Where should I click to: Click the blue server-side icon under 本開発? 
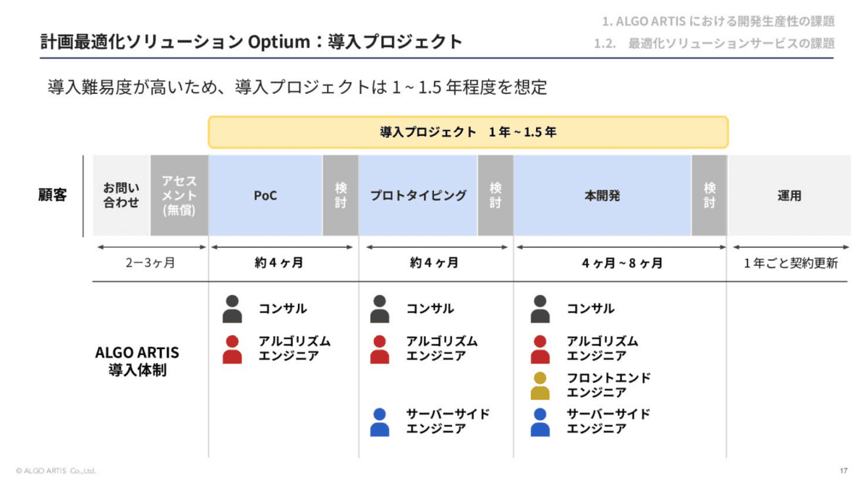[540, 422]
